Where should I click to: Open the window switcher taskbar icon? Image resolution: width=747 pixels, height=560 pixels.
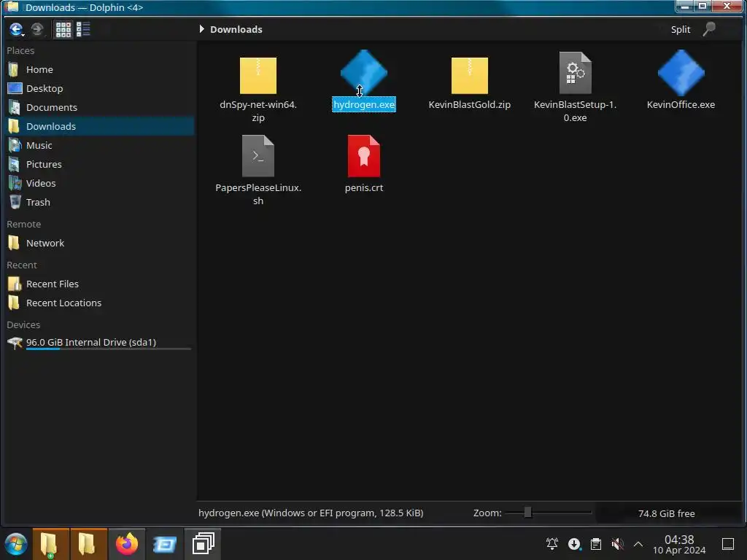pyautogui.click(x=203, y=544)
